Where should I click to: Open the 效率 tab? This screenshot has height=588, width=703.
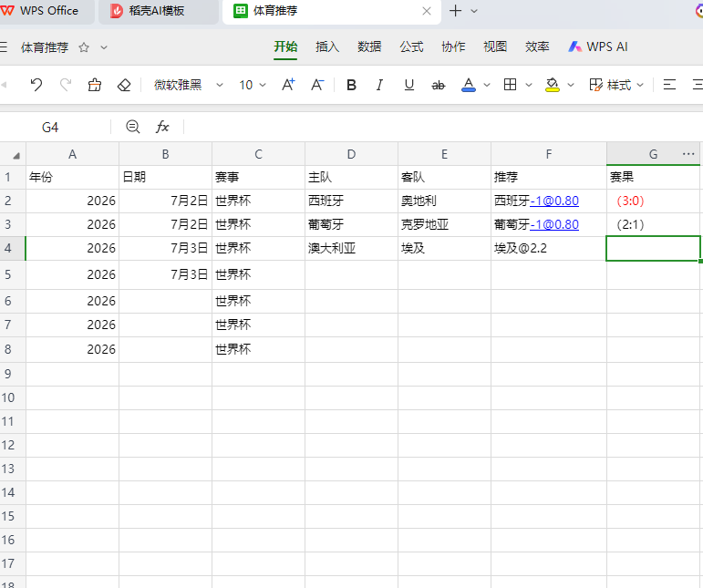coord(537,46)
